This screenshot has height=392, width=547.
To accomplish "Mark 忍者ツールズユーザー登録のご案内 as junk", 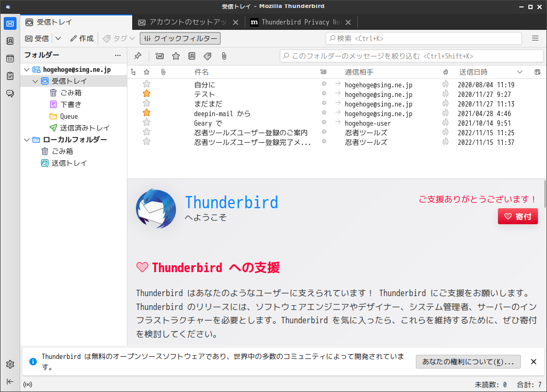I will 446,132.
